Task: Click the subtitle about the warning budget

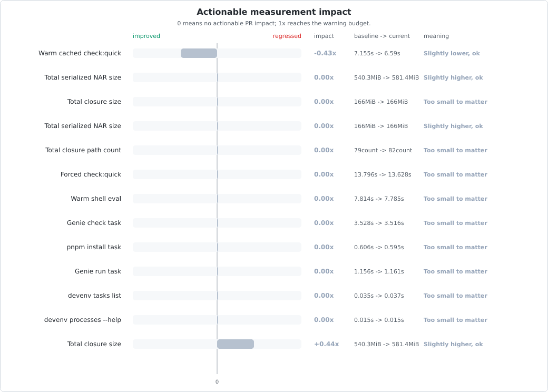Action: click(x=273, y=23)
